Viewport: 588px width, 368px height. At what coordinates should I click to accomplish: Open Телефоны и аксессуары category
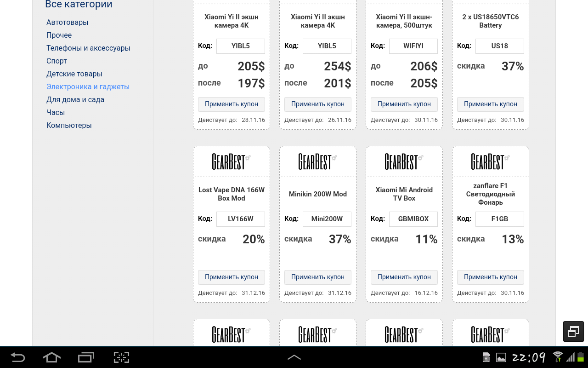88,48
